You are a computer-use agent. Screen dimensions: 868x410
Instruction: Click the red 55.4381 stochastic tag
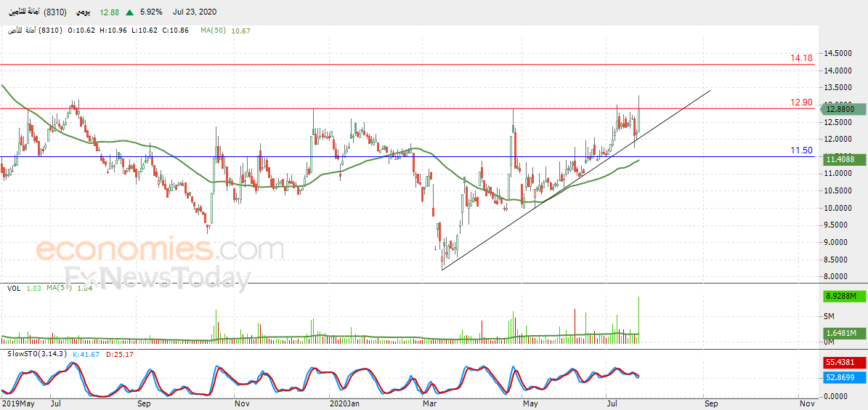coord(841,361)
